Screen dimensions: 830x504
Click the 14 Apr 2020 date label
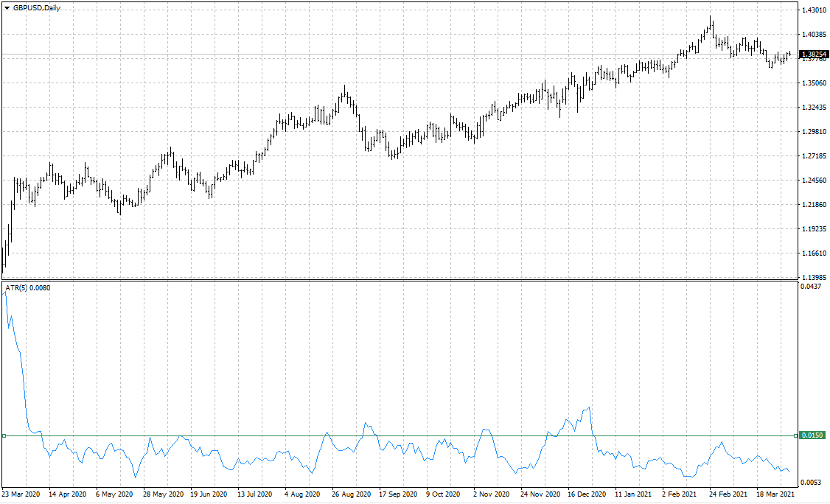coord(67,494)
